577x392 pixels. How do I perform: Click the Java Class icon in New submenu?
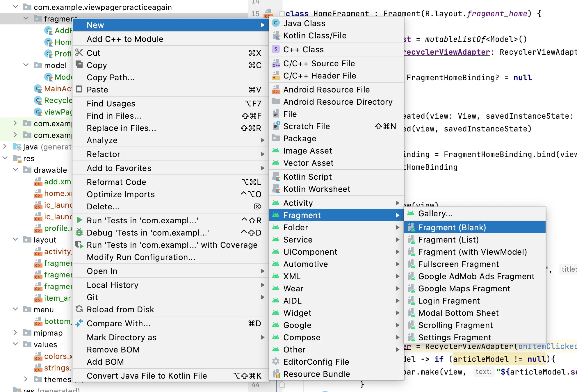tap(276, 23)
